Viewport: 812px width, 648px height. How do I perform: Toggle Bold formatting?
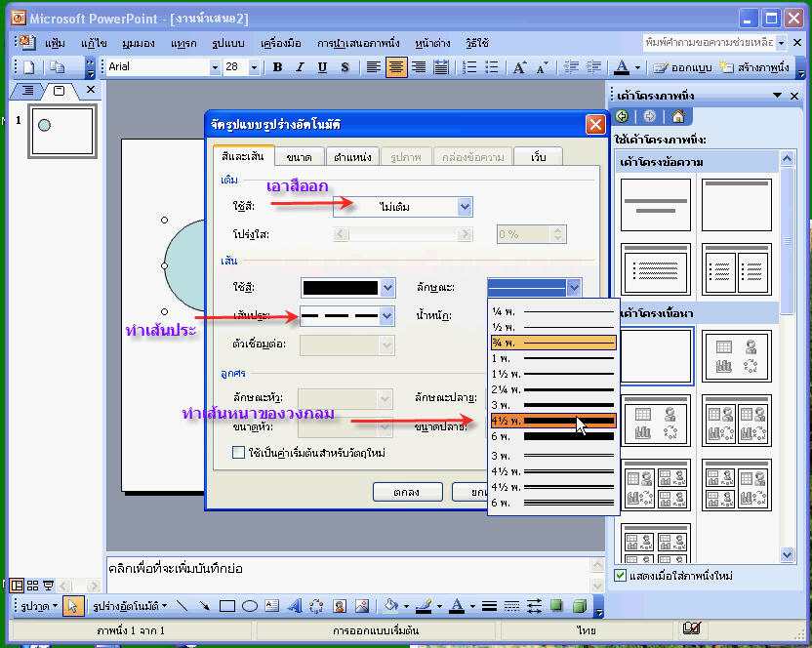tap(277, 67)
